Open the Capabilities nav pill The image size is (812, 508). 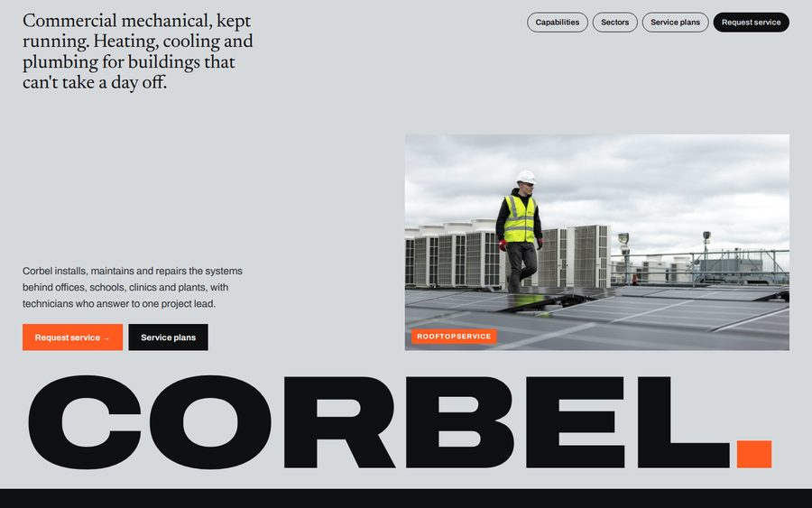coord(558,23)
